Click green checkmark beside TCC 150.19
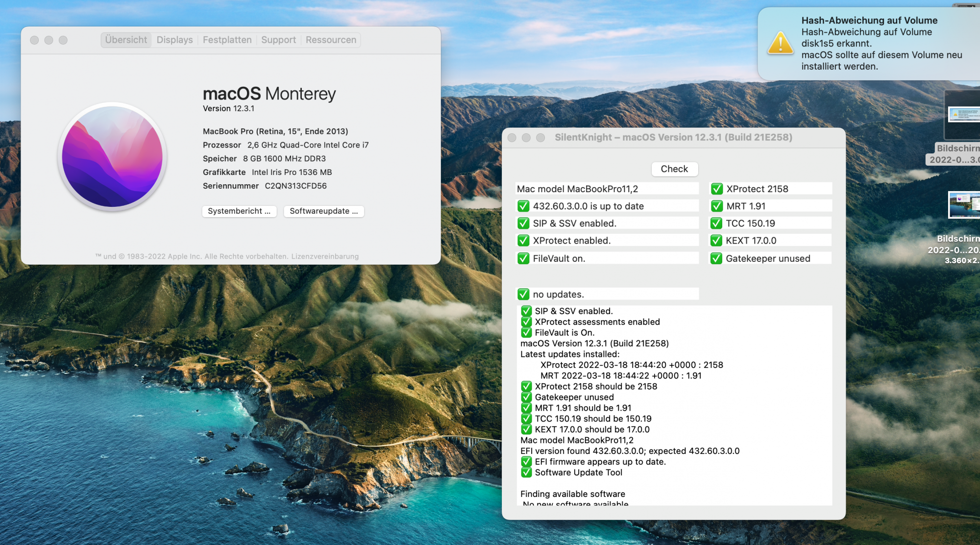The width and height of the screenshot is (980, 545). coord(716,223)
